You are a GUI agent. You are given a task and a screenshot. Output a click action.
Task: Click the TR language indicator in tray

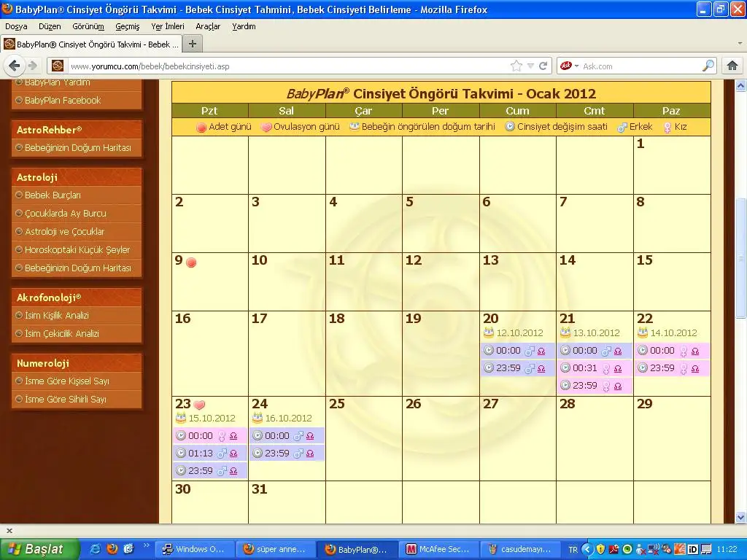[573, 550]
